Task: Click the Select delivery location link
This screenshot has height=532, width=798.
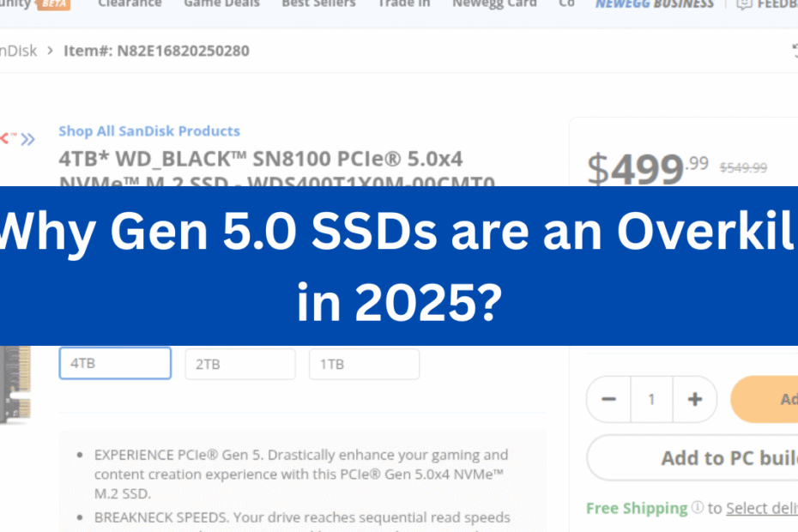Action: click(x=762, y=508)
